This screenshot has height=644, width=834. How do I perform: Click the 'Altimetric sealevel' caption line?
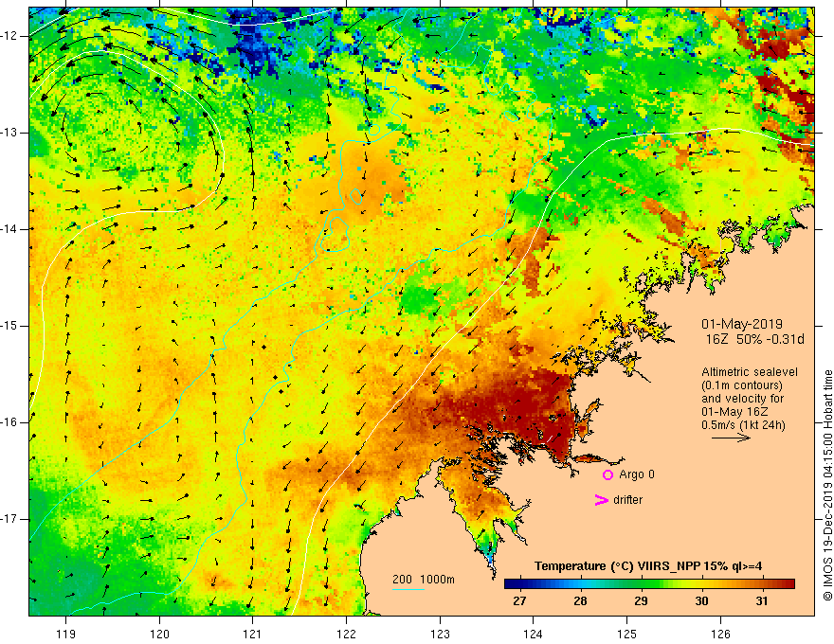tap(750, 372)
